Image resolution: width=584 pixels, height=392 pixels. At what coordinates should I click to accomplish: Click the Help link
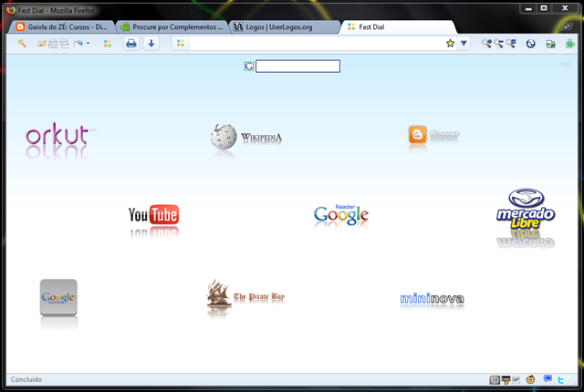(x=566, y=64)
